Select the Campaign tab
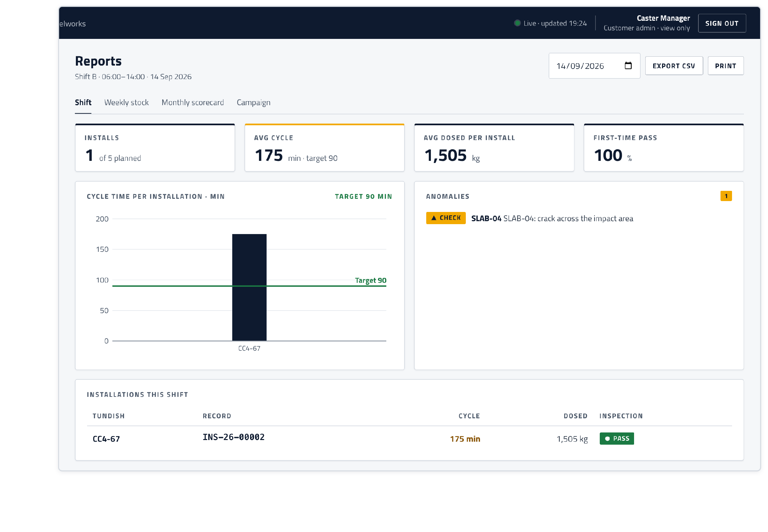This screenshot has width=768, height=532. tap(254, 102)
